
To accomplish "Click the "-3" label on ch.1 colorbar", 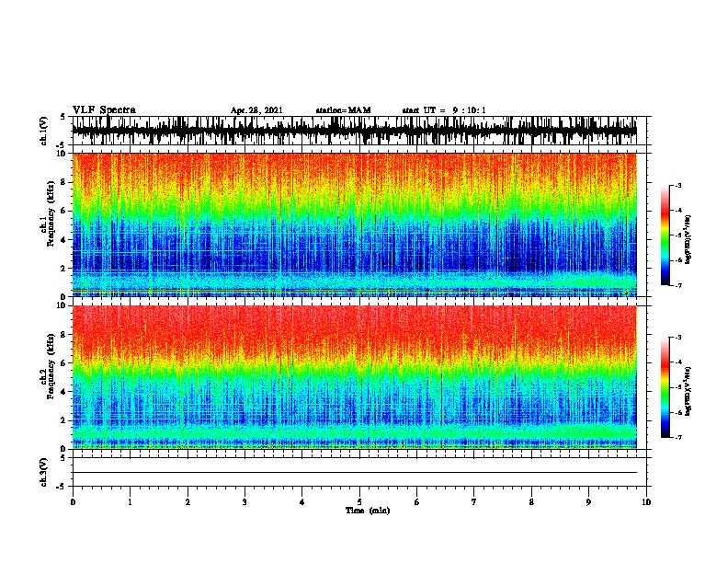I will [x=677, y=186].
